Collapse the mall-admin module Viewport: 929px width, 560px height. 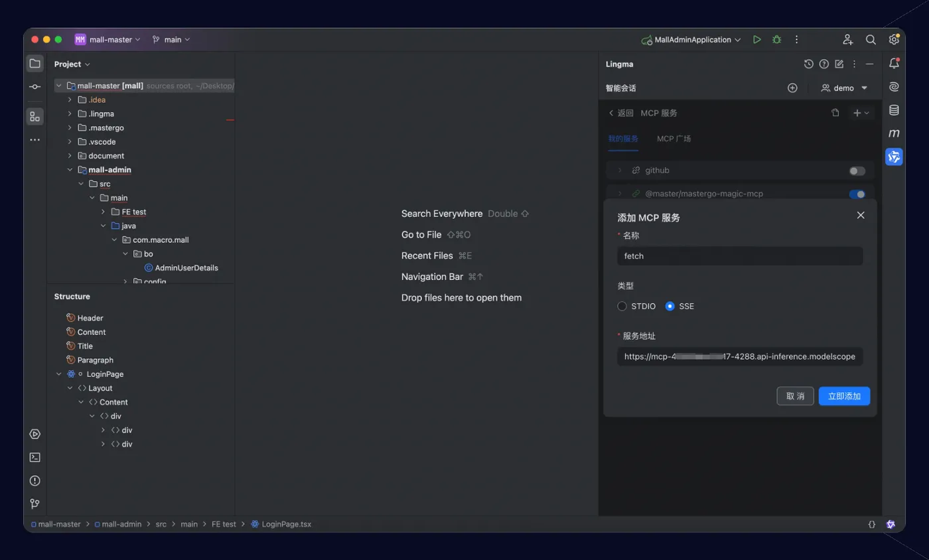pos(70,170)
